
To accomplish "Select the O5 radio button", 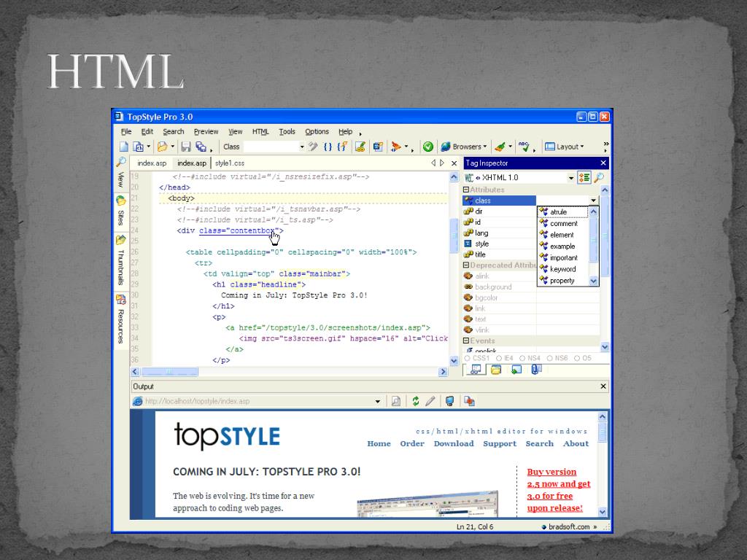I will coord(577,358).
